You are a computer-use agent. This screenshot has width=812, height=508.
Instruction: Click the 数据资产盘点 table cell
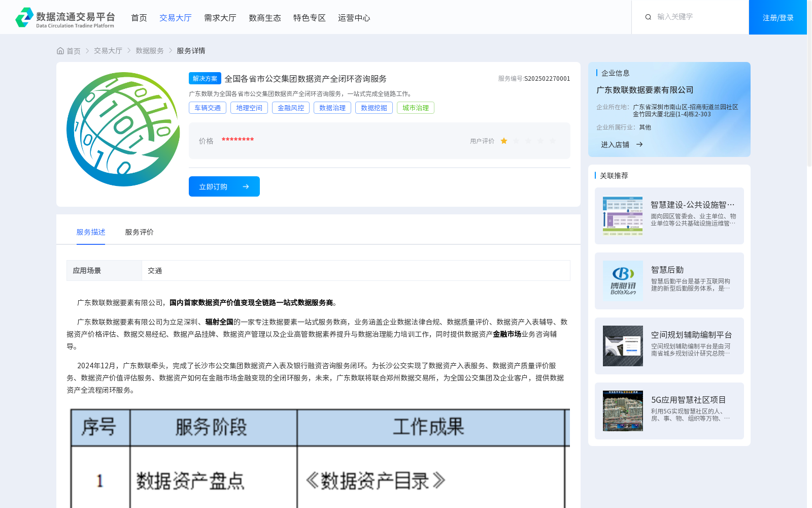click(x=214, y=481)
